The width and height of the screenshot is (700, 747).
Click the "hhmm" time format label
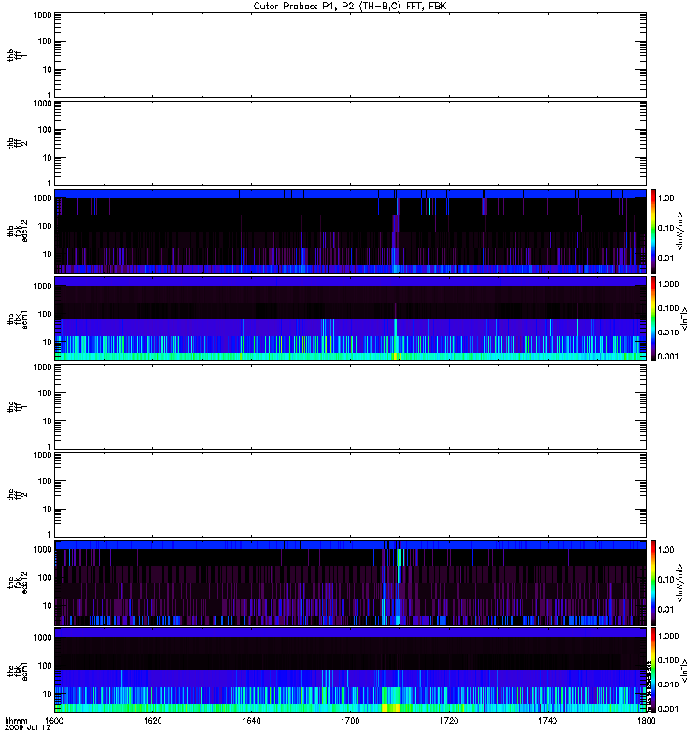[x=16, y=721]
